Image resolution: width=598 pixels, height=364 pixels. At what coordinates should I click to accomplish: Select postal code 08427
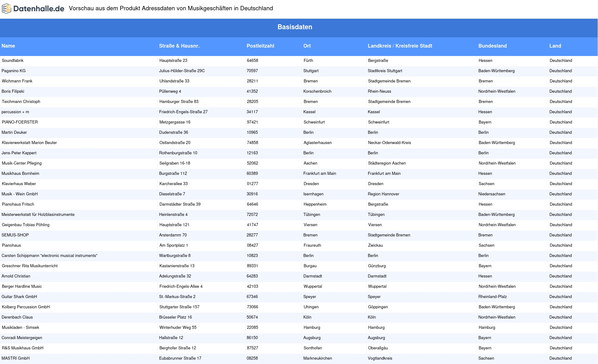(x=253, y=245)
